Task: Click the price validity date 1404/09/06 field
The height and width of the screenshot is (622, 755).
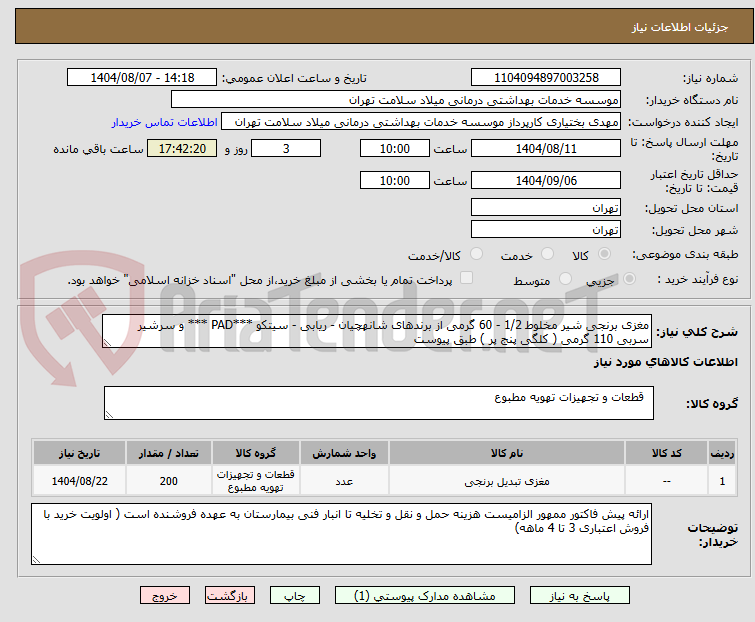Action: click(x=545, y=181)
